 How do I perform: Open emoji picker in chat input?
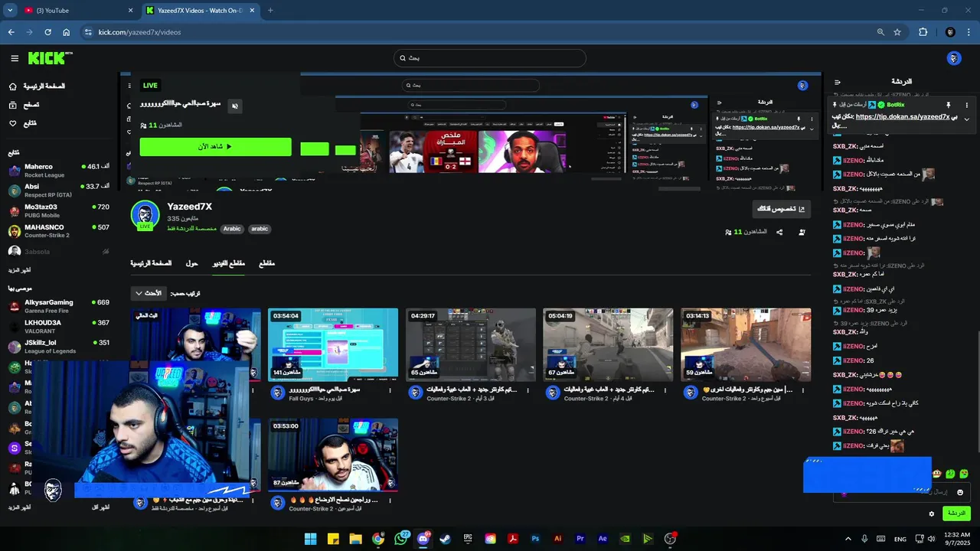point(960,492)
